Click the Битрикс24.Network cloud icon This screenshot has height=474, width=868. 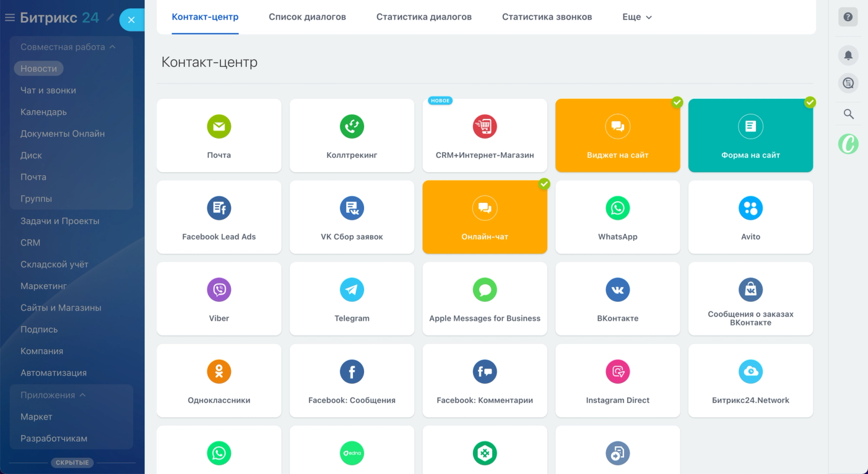click(x=751, y=371)
